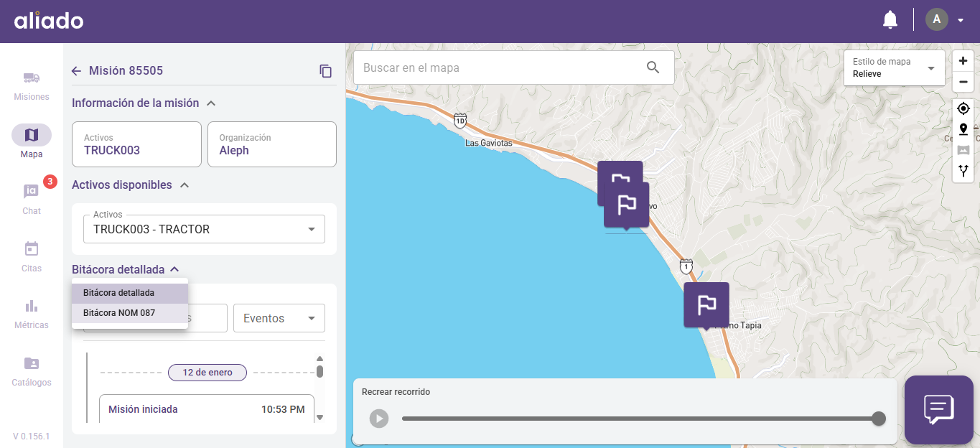Select Bitácora NOM 087 menu option

coord(119,313)
